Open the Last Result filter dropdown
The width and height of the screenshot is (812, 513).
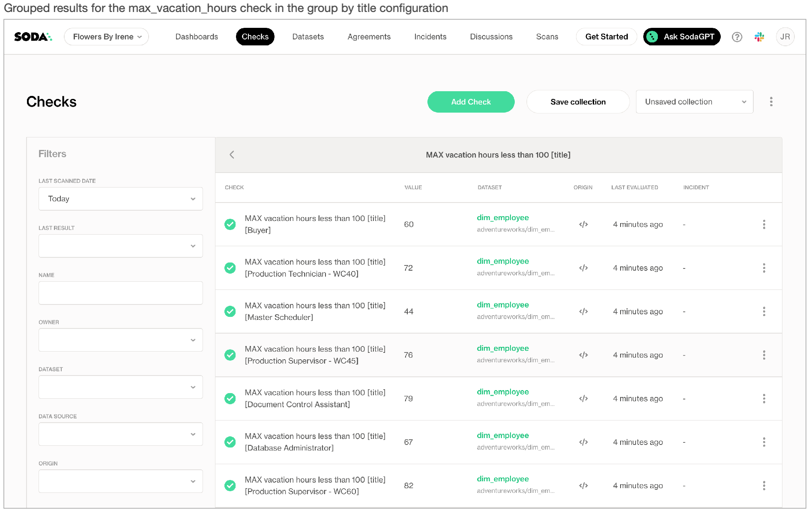coord(120,246)
